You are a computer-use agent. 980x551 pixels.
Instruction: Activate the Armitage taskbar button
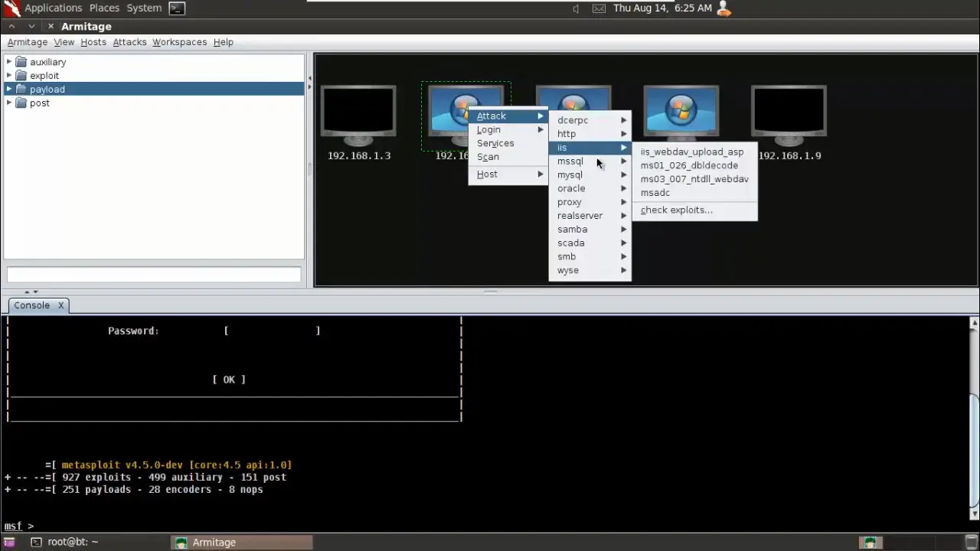[241, 543]
